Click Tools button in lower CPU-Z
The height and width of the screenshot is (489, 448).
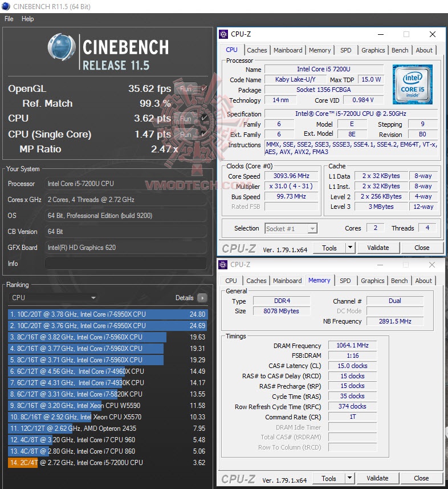tap(329, 478)
